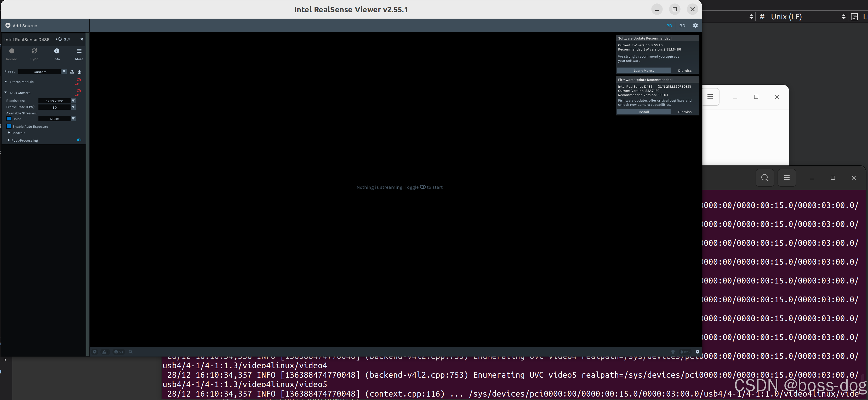This screenshot has height=400, width=868.
Task: Click the load preset upload icon
Action: click(72, 71)
